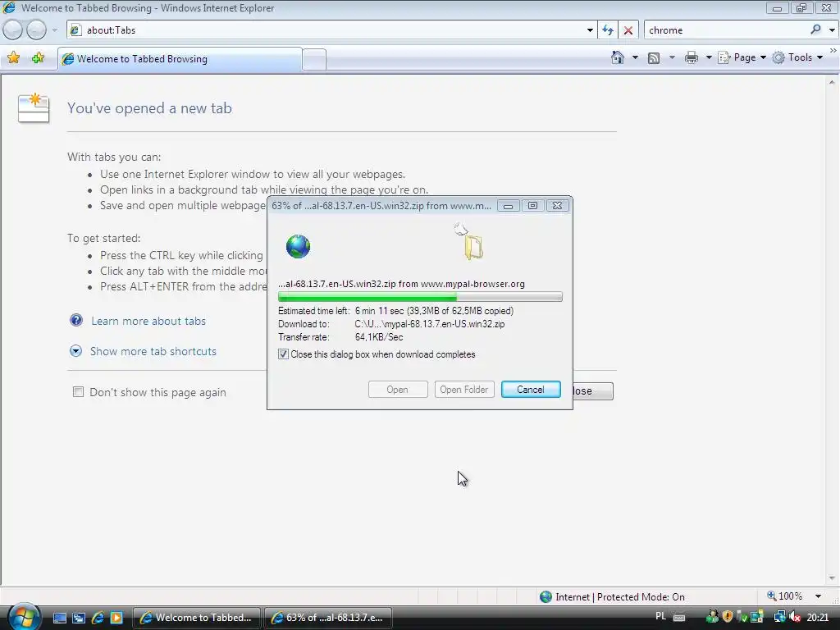
Task: Select the Welcome to Tabbed Browsing tab
Action: (180, 59)
